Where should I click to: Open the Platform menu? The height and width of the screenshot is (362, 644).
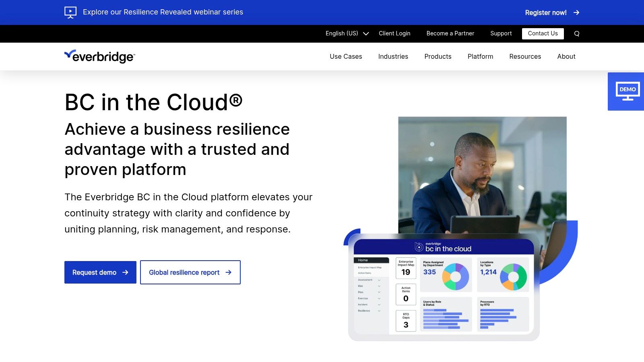pyautogui.click(x=480, y=56)
